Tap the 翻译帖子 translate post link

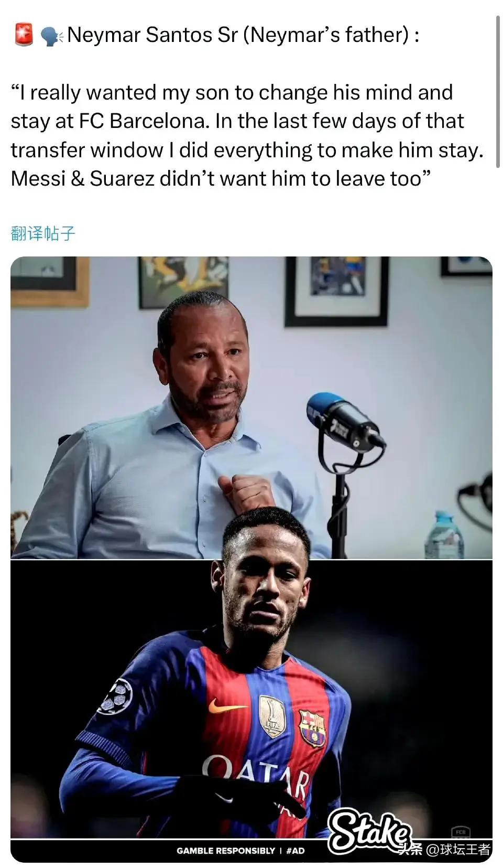click(x=43, y=233)
